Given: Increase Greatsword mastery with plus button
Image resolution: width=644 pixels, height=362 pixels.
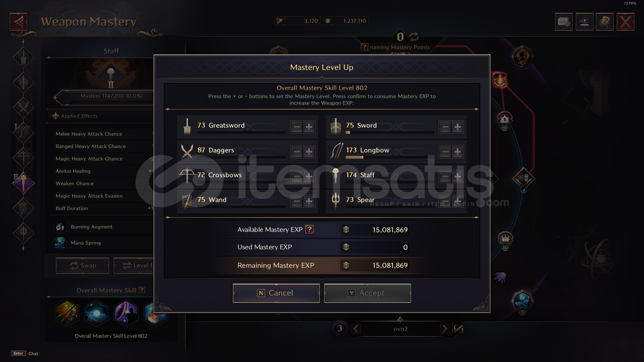Looking at the screenshot, I should [309, 127].
